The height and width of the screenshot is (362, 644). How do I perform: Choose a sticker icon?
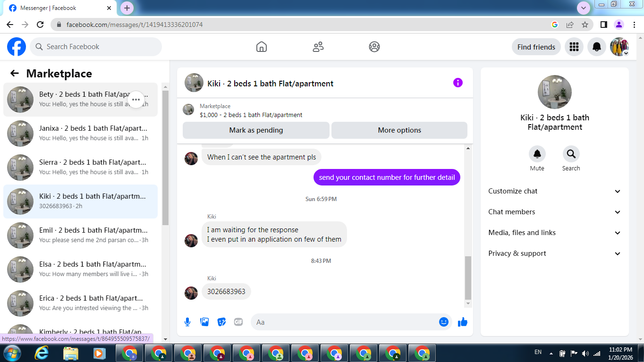pyautogui.click(x=221, y=322)
